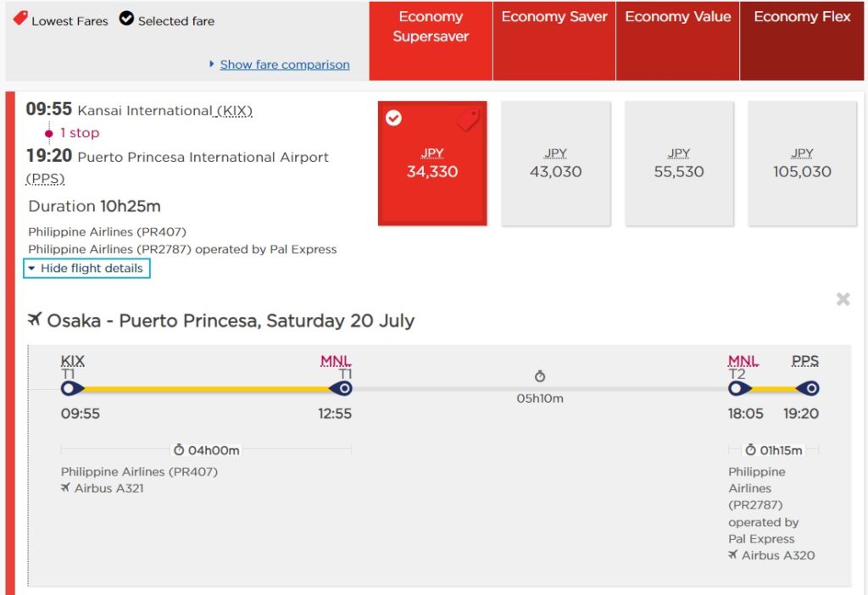Click the Airbus A321 aircraft icon

(66, 488)
